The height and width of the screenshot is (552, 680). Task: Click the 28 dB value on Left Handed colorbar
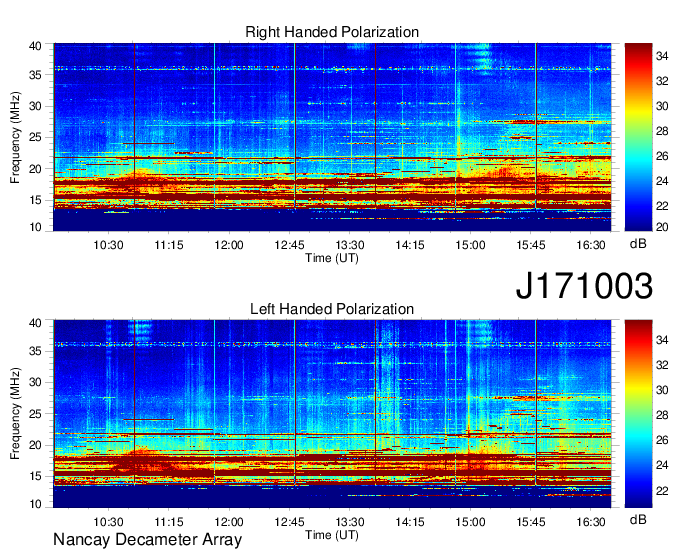(x=662, y=415)
